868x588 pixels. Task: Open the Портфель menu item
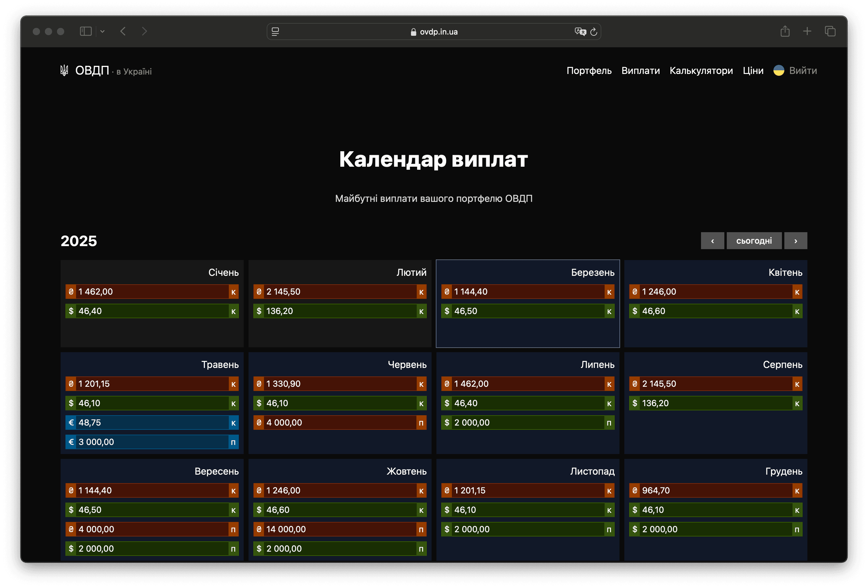[x=589, y=71]
